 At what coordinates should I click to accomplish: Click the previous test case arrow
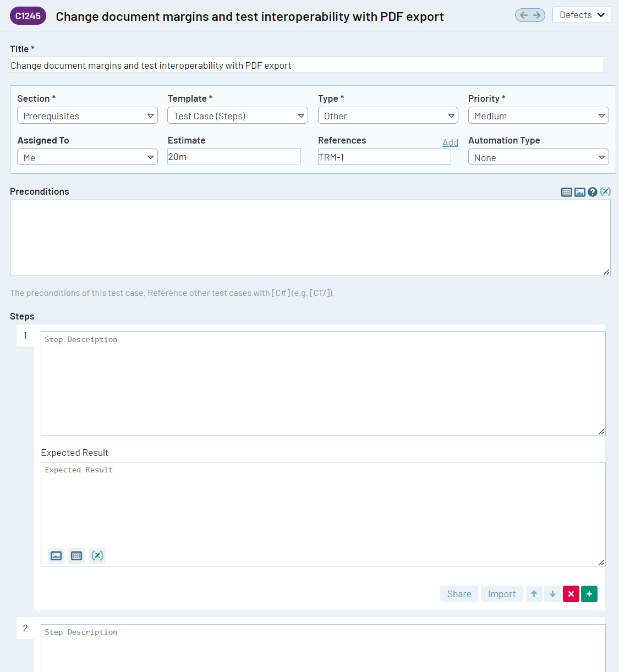click(x=523, y=15)
